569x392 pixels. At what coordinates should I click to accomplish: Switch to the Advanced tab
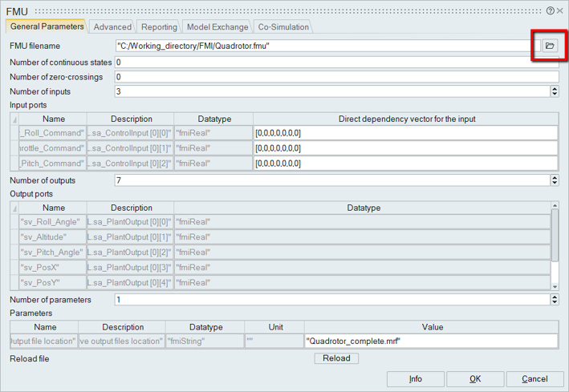[x=112, y=27]
